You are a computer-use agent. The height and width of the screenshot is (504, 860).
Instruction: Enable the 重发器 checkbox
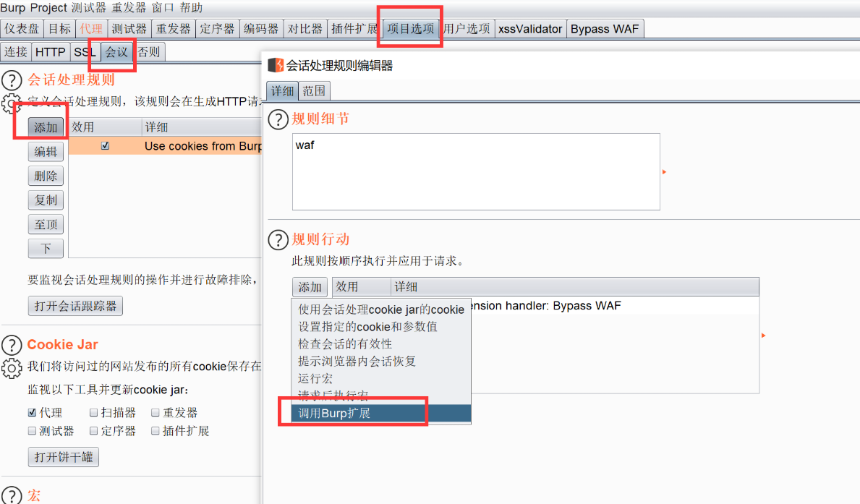[156, 412]
